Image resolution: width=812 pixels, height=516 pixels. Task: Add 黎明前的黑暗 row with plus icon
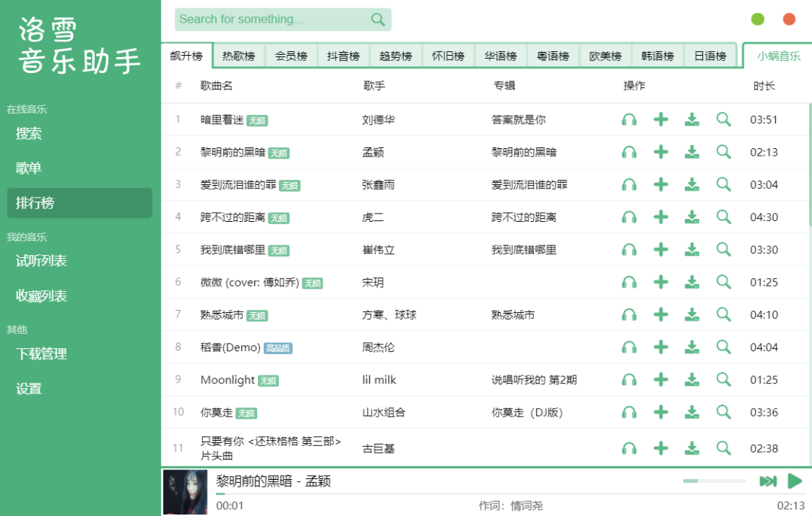(x=660, y=152)
